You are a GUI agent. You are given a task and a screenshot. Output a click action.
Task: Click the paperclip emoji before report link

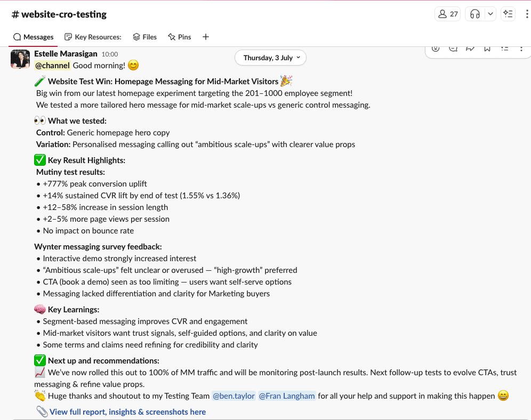pyautogui.click(x=42, y=411)
